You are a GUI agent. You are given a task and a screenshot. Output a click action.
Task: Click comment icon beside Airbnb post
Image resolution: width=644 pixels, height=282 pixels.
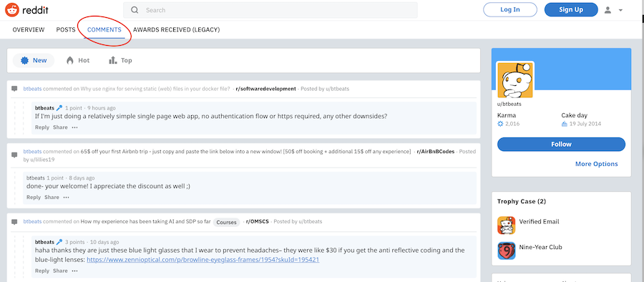[x=15, y=155]
